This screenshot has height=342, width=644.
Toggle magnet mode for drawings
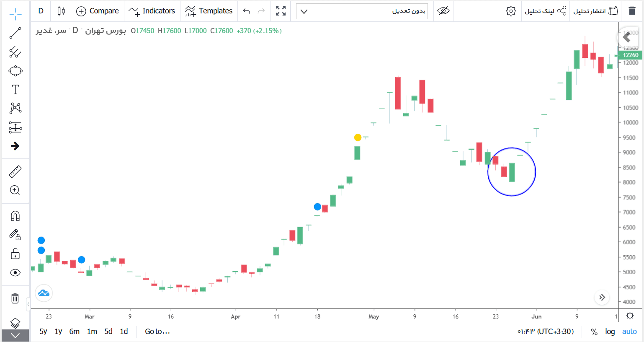tap(15, 216)
